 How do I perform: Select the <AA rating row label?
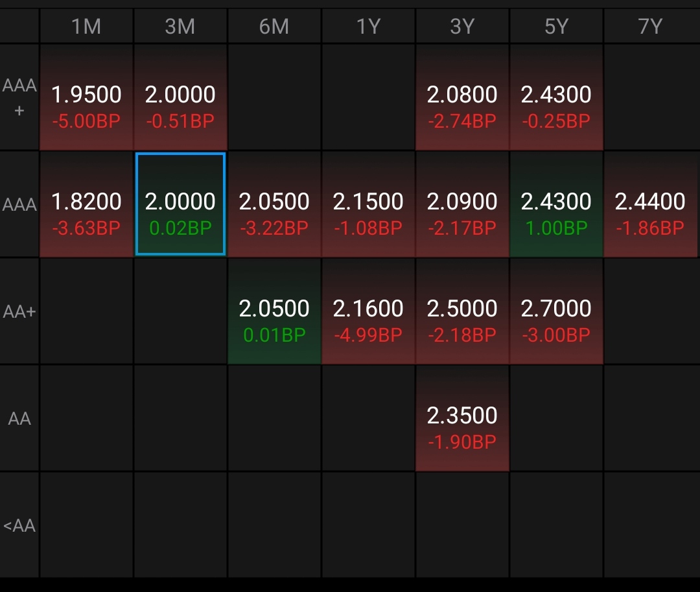coord(19,525)
